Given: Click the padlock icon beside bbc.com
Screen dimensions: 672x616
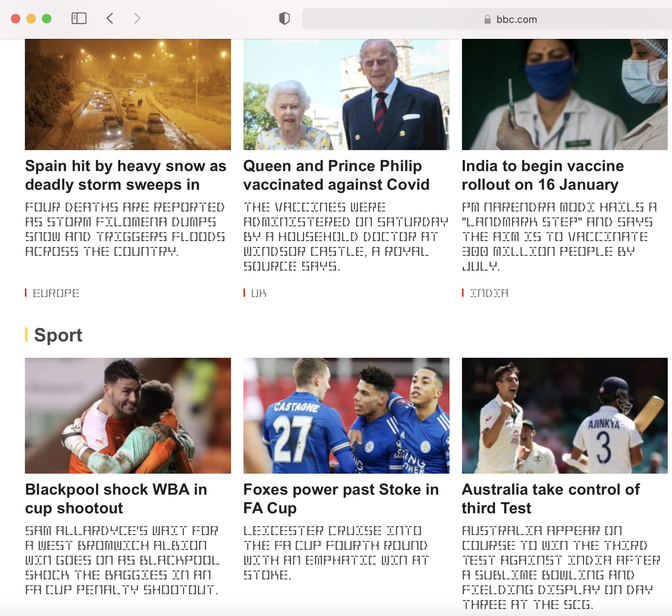Looking at the screenshot, I should [x=487, y=19].
